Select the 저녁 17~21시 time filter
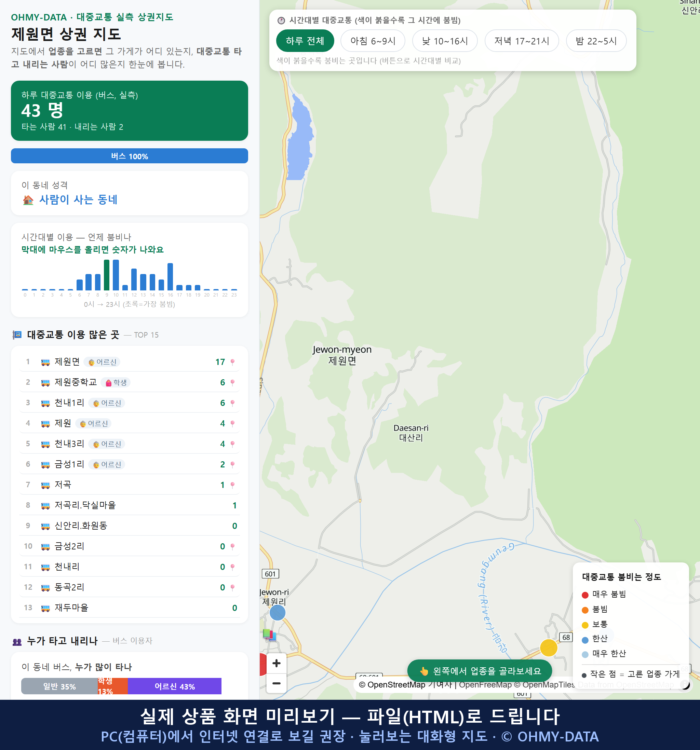The height and width of the screenshot is (750, 700). click(x=522, y=41)
